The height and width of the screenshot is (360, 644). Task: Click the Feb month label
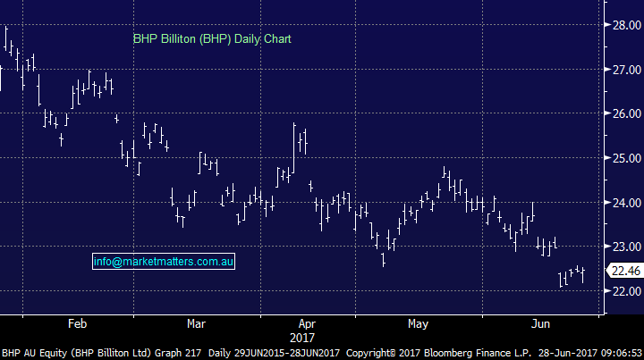77,324
